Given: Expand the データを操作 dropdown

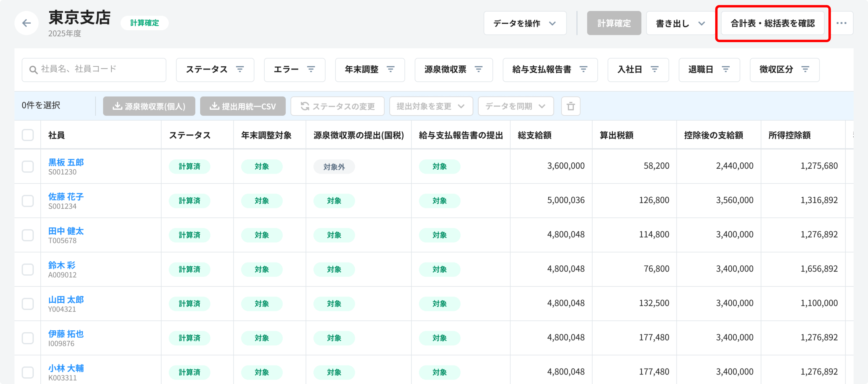Looking at the screenshot, I should (525, 23).
